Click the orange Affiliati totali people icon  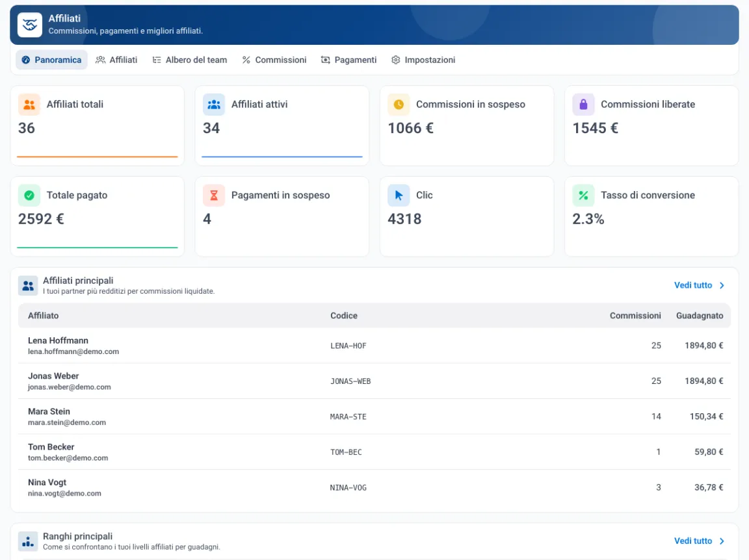29,105
